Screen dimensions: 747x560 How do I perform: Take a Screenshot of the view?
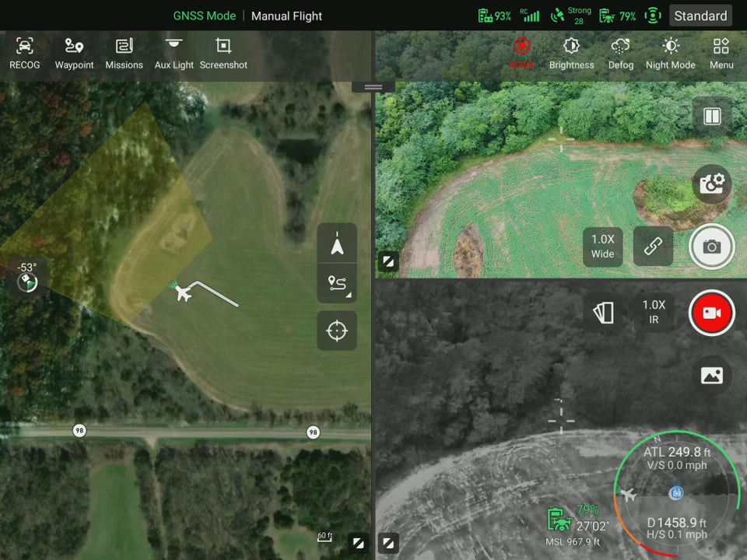click(x=223, y=54)
